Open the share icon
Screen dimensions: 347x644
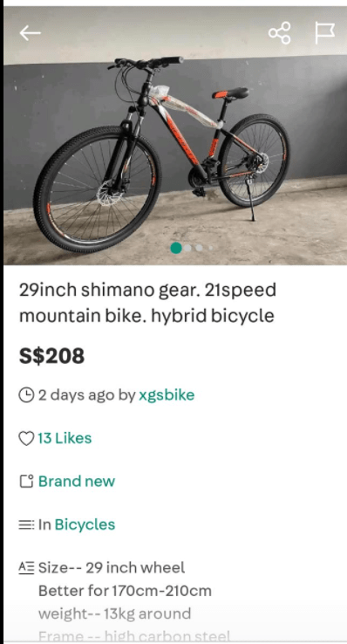[x=279, y=33]
